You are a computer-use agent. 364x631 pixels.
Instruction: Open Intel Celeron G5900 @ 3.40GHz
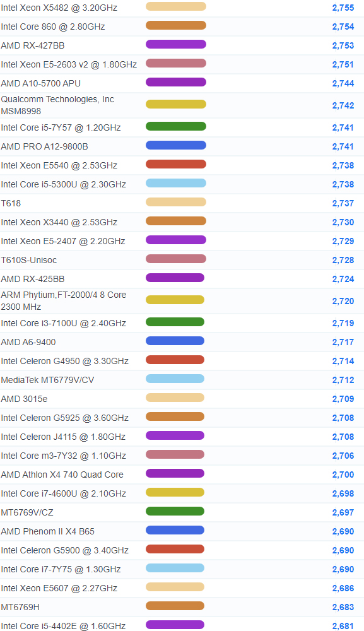tap(65, 550)
